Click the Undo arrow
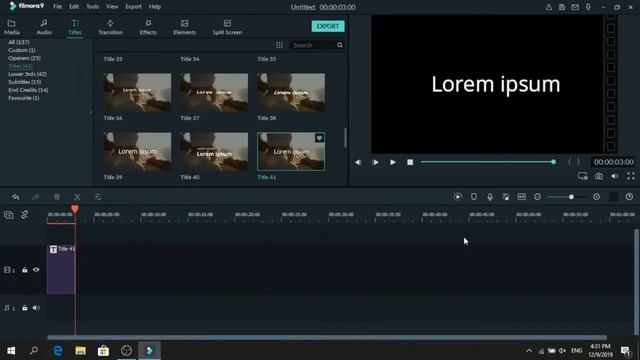The height and width of the screenshot is (360, 640). point(16,197)
